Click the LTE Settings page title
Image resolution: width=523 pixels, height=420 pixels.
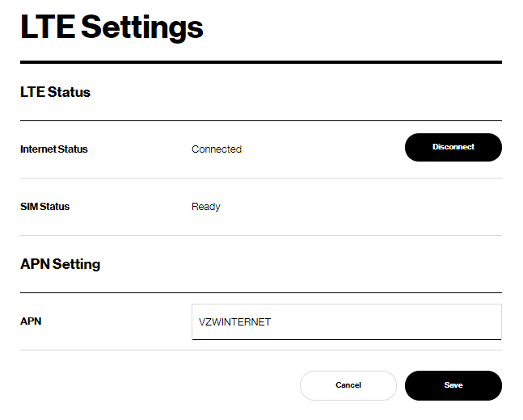112,27
